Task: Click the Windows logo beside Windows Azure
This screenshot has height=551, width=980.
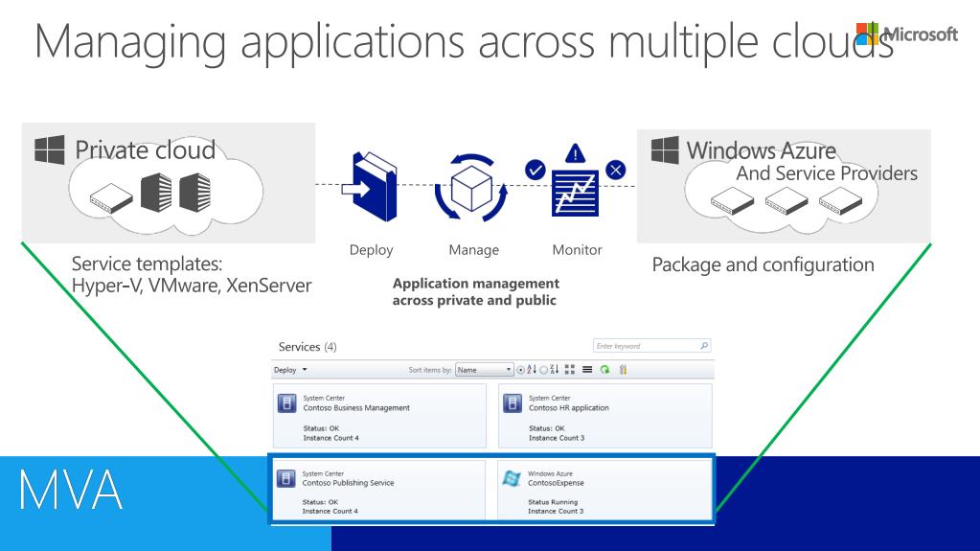Action: pyautogui.click(x=665, y=150)
